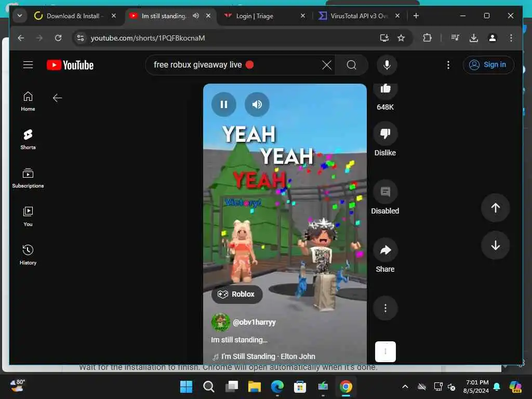Expand the tab search dropdown
This screenshot has height=399, width=532.
[x=20, y=16]
